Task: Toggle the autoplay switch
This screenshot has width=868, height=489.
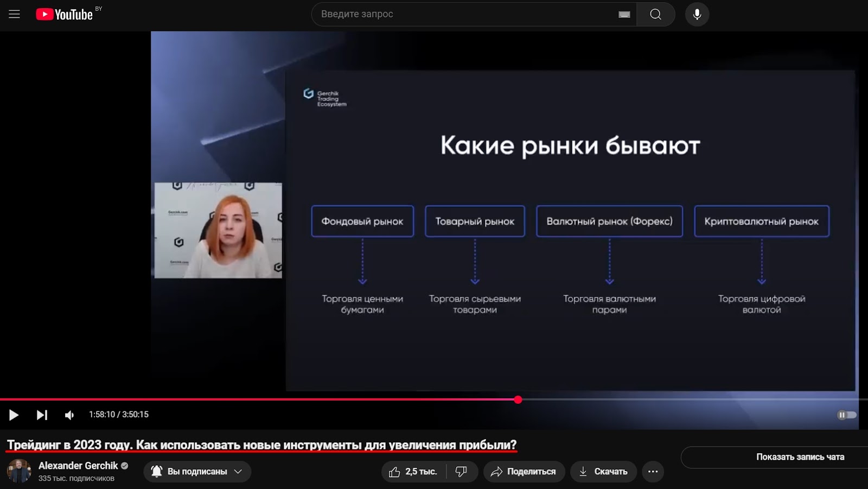Action: (846, 415)
